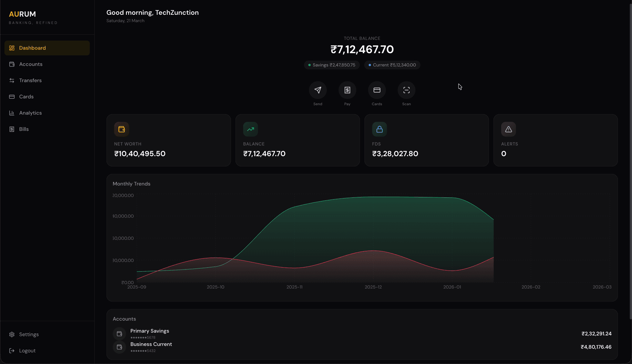632x364 pixels.
Task: Click the lock icon on the FDS card
Action: [380, 129]
